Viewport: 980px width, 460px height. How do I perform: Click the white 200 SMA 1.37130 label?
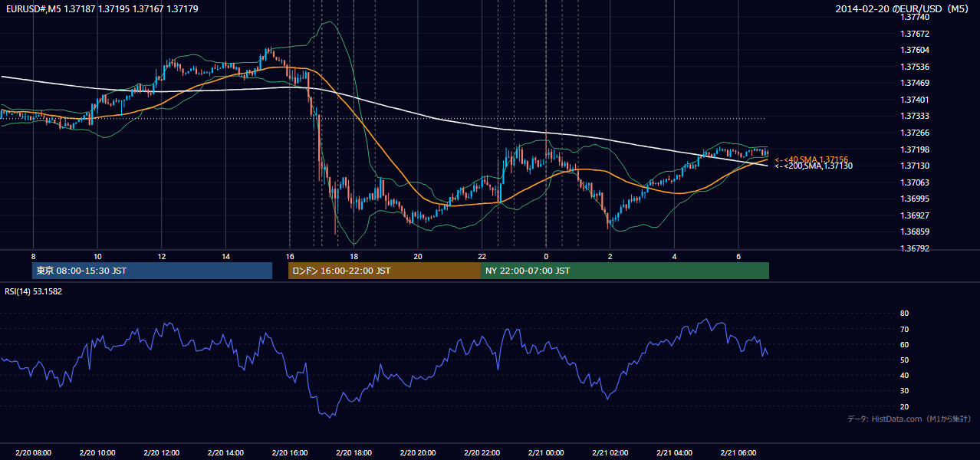click(813, 166)
